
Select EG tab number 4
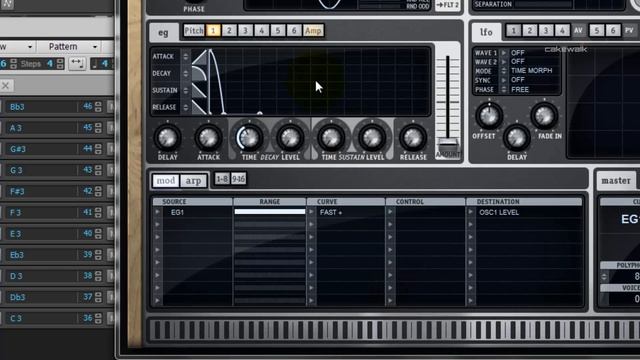tap(262, 31)
